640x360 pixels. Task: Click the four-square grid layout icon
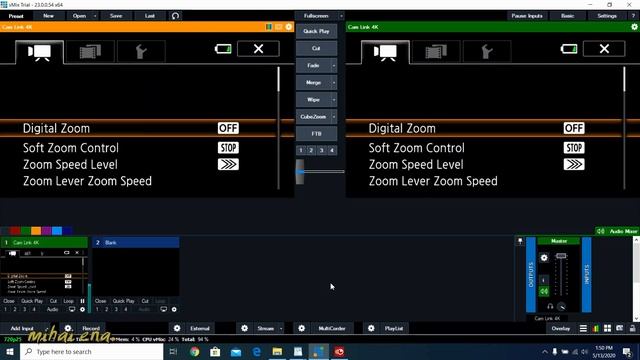tap(607, 329)
